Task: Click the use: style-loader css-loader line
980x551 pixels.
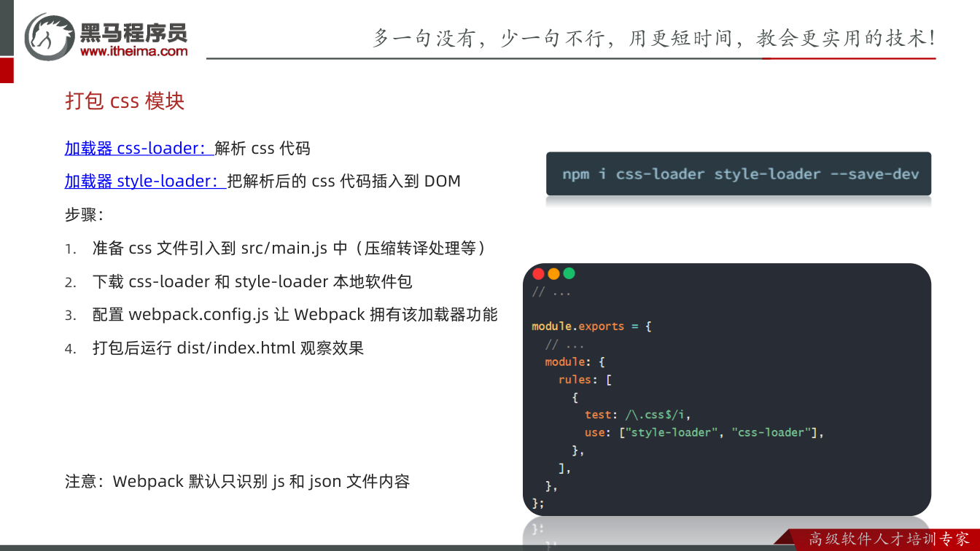Action: pos(704,432)
